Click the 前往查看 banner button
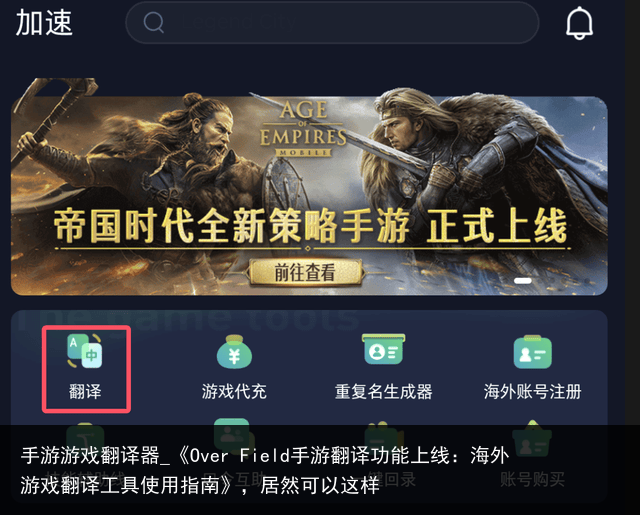Viewport: 640px width, 515px height. 305,272
